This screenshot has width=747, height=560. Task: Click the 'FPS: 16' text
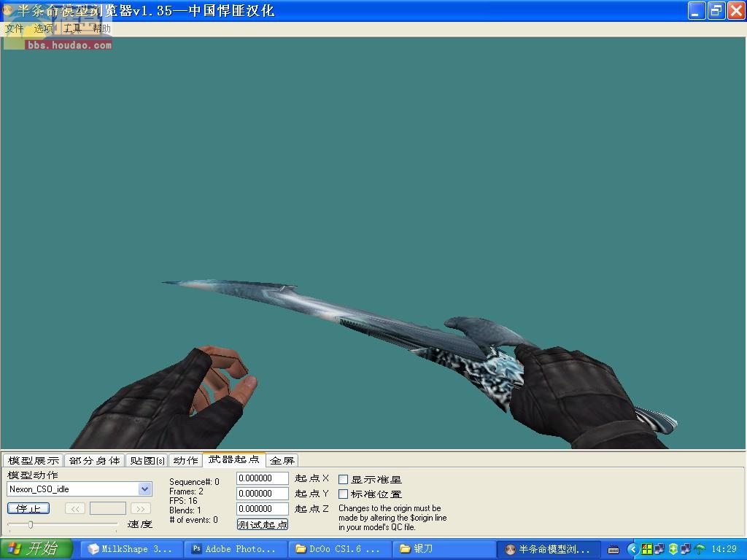(x=183, y=500)
